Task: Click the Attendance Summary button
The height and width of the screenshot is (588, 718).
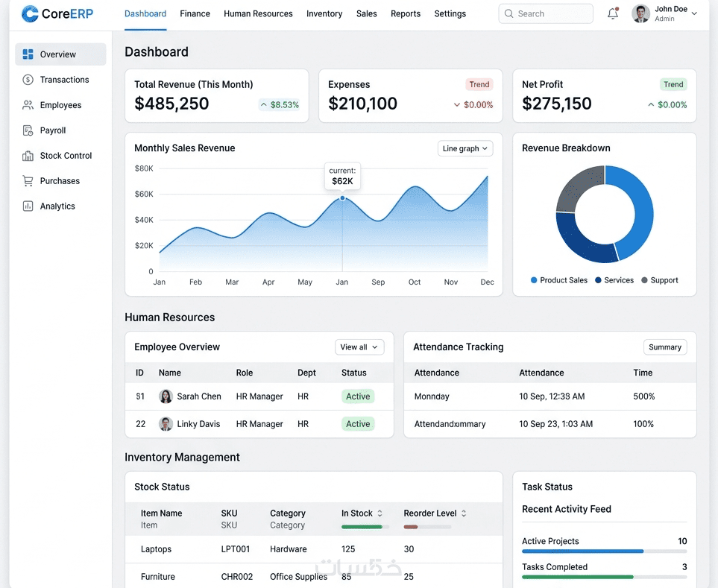Action: point(665,347)
